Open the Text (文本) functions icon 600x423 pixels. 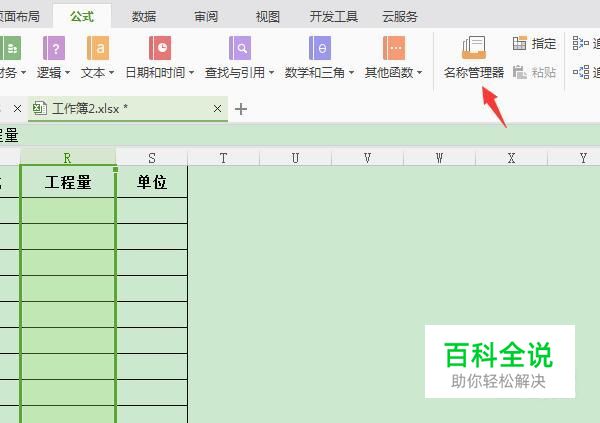pos(98,48)
